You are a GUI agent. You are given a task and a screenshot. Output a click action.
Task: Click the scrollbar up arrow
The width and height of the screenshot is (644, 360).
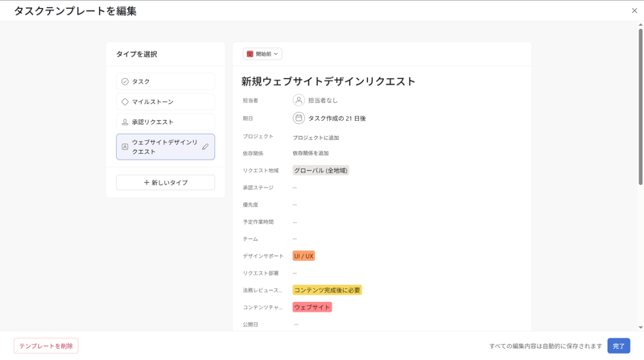(640, 25)
